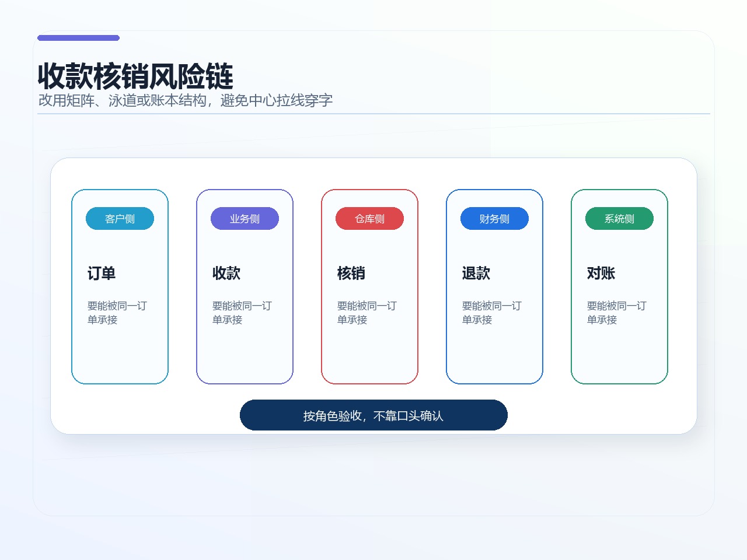Click the 业务侧 pill label

[245, 219]
